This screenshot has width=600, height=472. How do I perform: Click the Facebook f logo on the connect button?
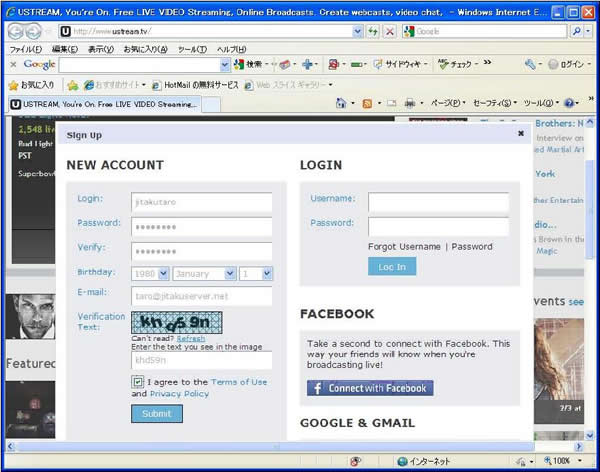(x=317, y=388)
